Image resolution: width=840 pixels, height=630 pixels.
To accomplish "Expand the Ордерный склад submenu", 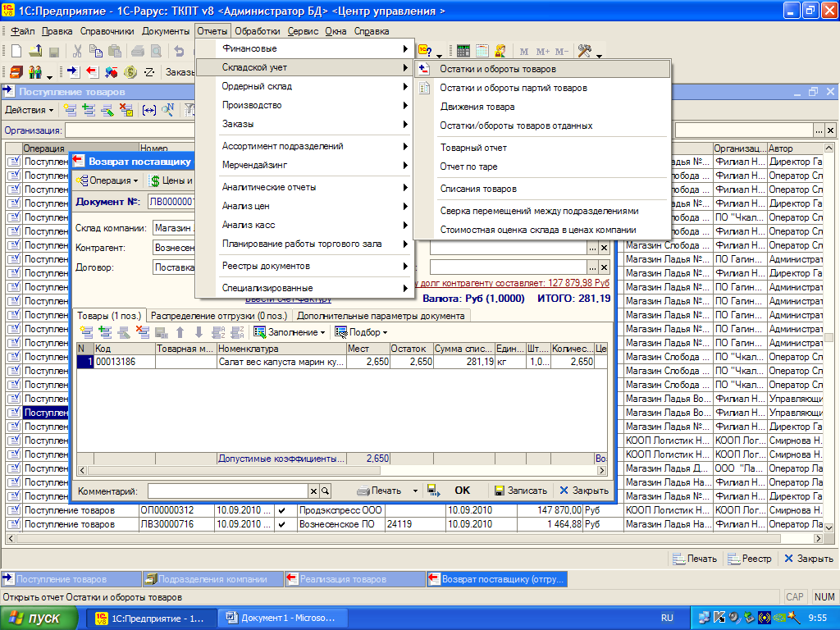I will click(x=305, y=86).
